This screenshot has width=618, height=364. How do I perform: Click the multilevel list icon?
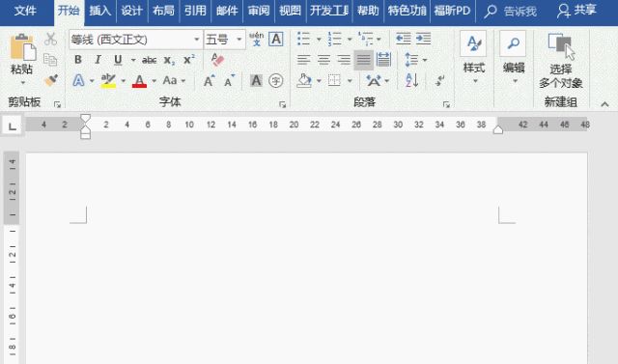(x=365, y=39)
